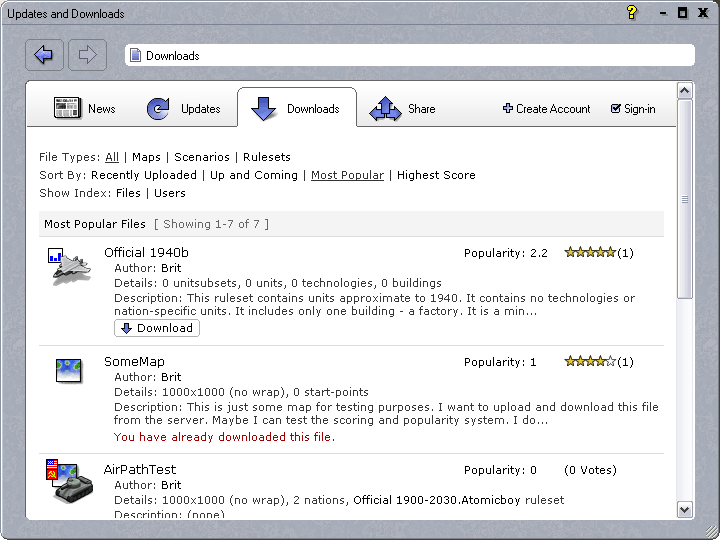Image resolution: width=720 pixels, height=540 pixels.
Task: Click the star rating for Official 1940b
Action: point(590,253)
